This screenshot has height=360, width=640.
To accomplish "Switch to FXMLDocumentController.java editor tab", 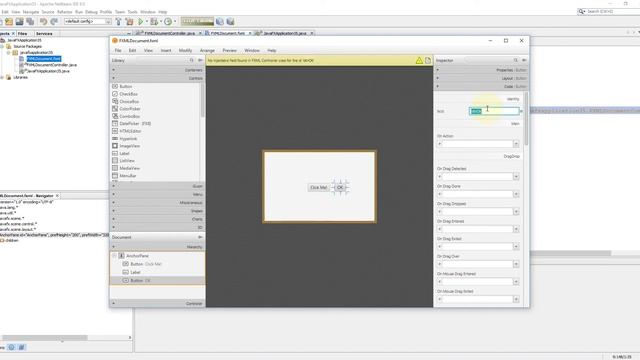I will [x=169, y=33].
